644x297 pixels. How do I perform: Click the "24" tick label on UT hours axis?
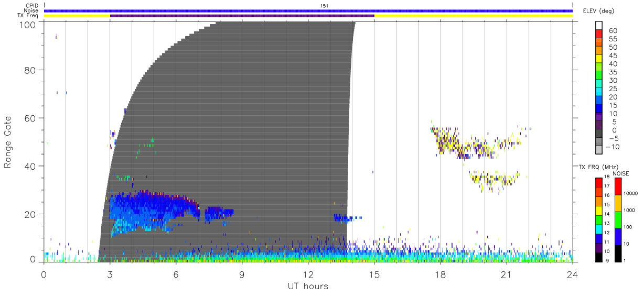(x=572, y=274)
